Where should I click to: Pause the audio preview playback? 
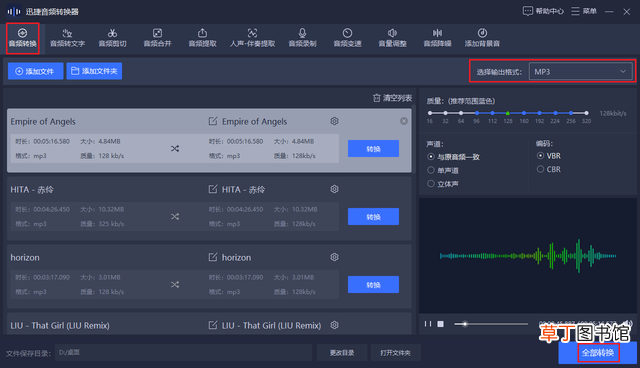428,324
